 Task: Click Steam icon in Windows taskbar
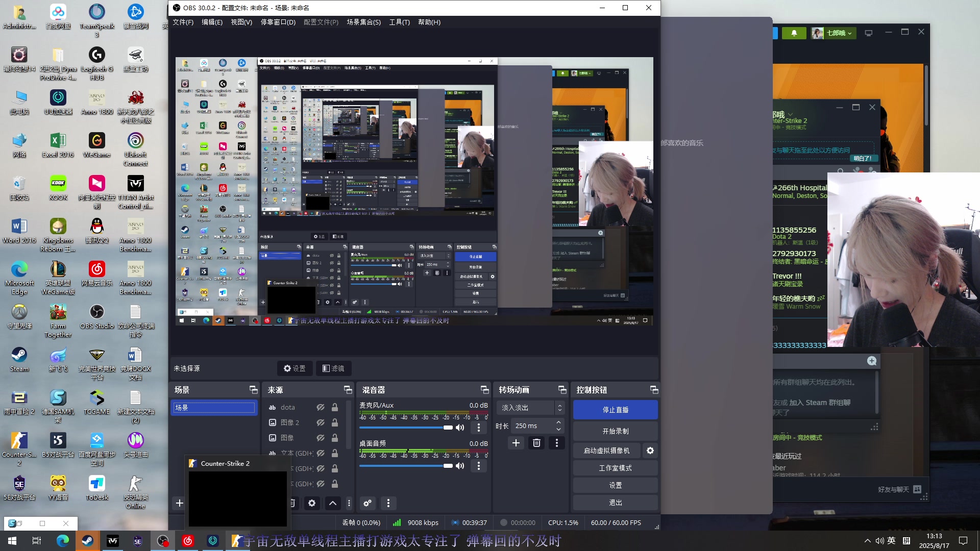88,541
